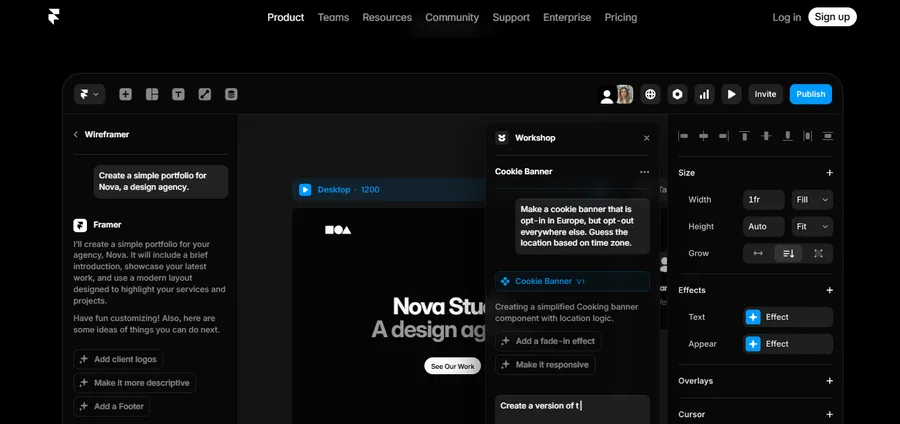This screenshot has width=900, height=424.
Task: Click the collaborator avatar photo in the toolbar
Action: [624, 95]
